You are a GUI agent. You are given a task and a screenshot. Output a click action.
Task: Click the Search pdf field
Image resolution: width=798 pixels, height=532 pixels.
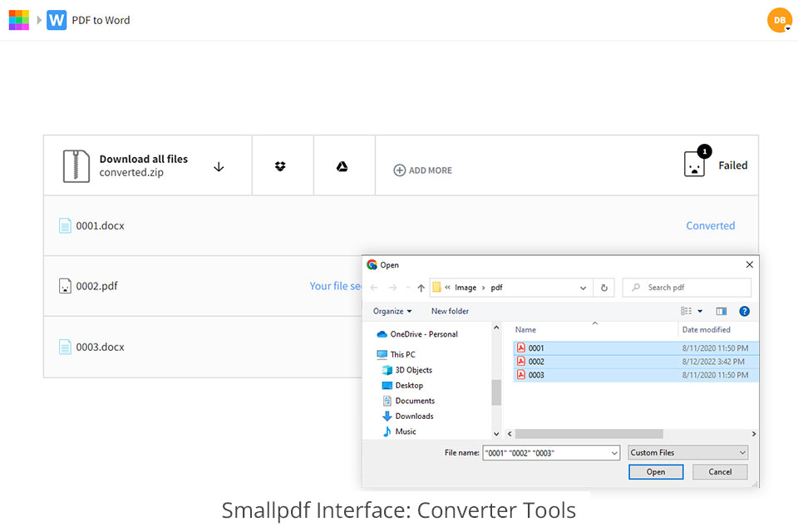(x=687, y=288)
